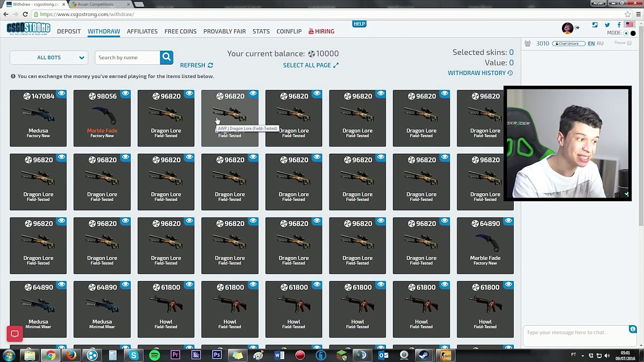Open the STATS page
The image size is (644, 362).
pyautogui.click(x=261, y=31)
